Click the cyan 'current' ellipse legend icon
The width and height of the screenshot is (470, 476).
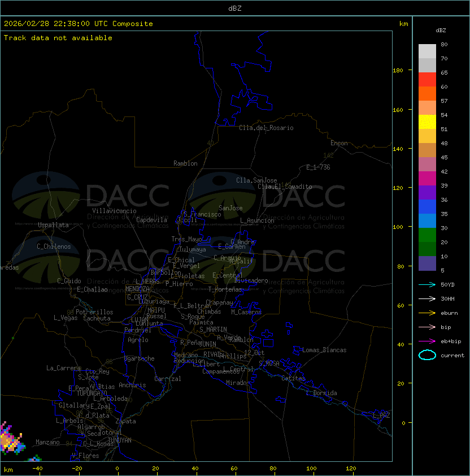427,355
